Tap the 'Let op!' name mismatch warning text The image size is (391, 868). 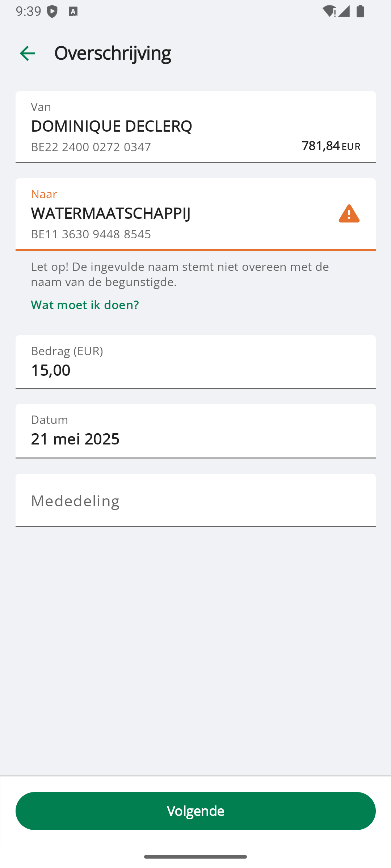[x=180, y=274]
